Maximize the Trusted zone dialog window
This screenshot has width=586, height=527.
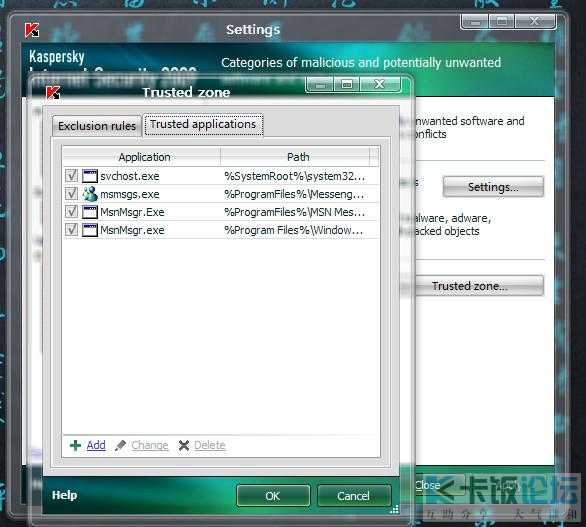pos(346,84)
